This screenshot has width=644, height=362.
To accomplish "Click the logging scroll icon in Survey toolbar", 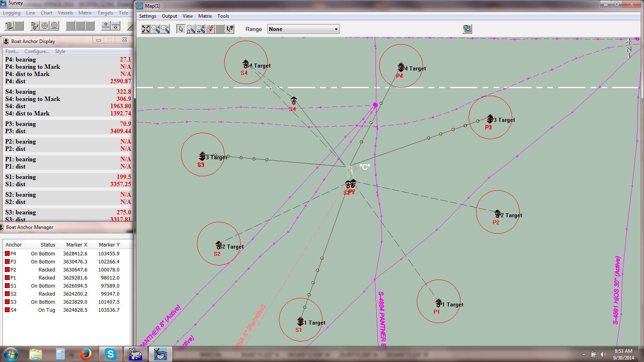I will point(9,26).
